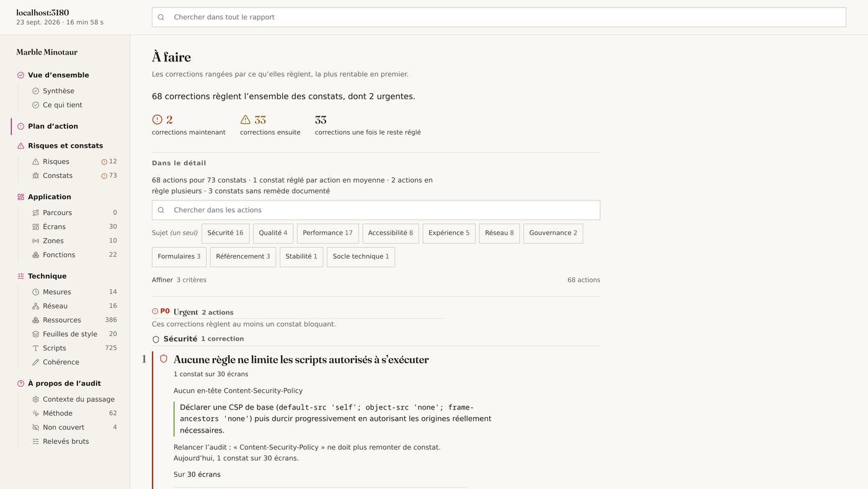Toggle the Socle technique filter
This screenshot has height=489, width=868.
(361, 257)
